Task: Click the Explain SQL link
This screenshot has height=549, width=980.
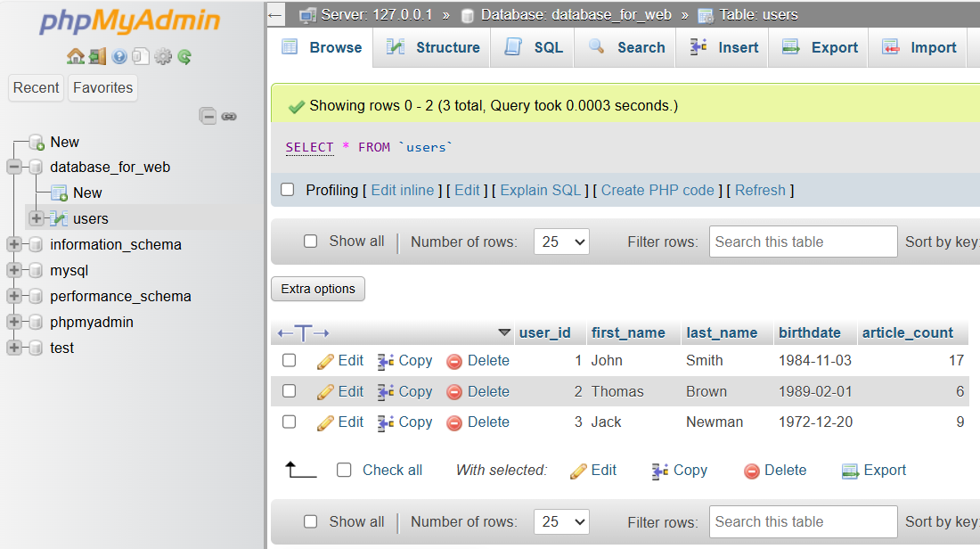Action: click(x=540, y=190)
